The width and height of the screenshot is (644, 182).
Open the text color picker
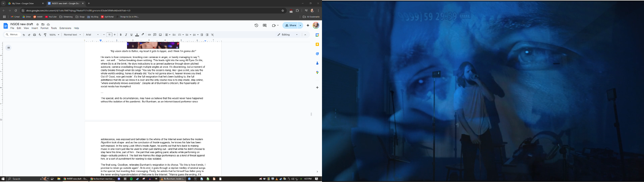pos(137,35)
